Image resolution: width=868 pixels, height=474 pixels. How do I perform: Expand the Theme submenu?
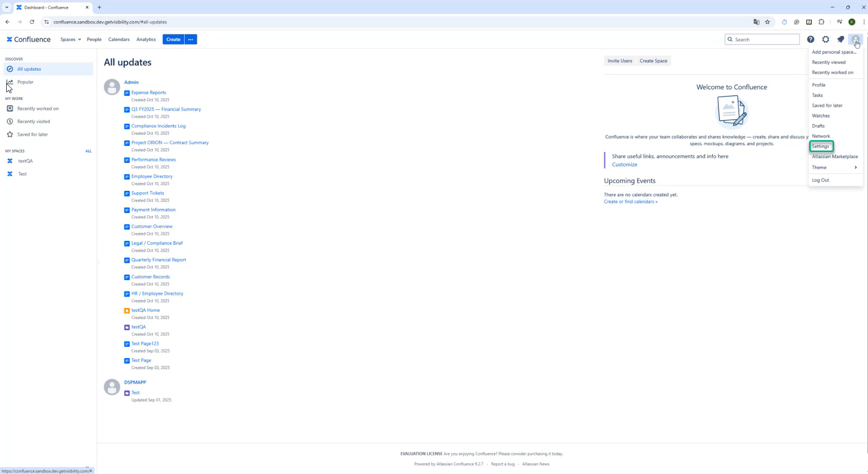(834, 167)
